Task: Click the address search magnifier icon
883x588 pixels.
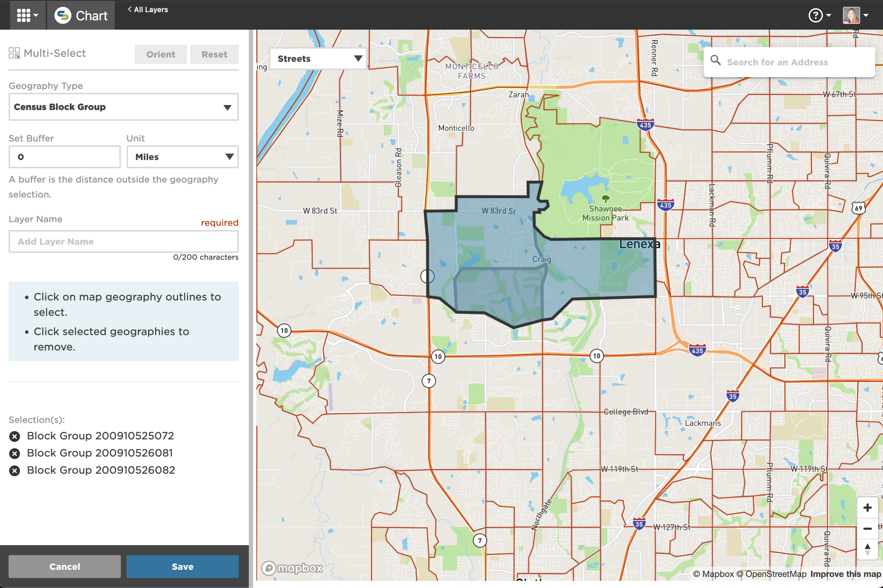Action: (715, 60)
